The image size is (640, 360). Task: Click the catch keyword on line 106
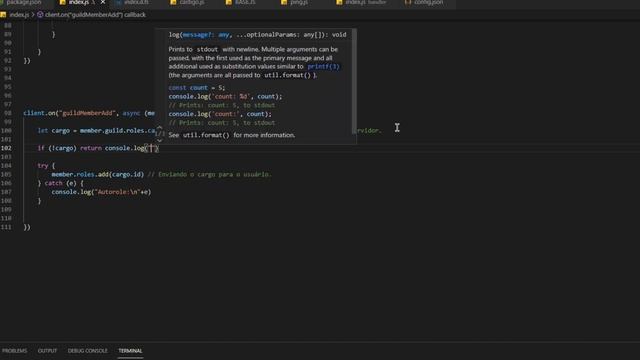pyautogui.click(x=53, y=183)
